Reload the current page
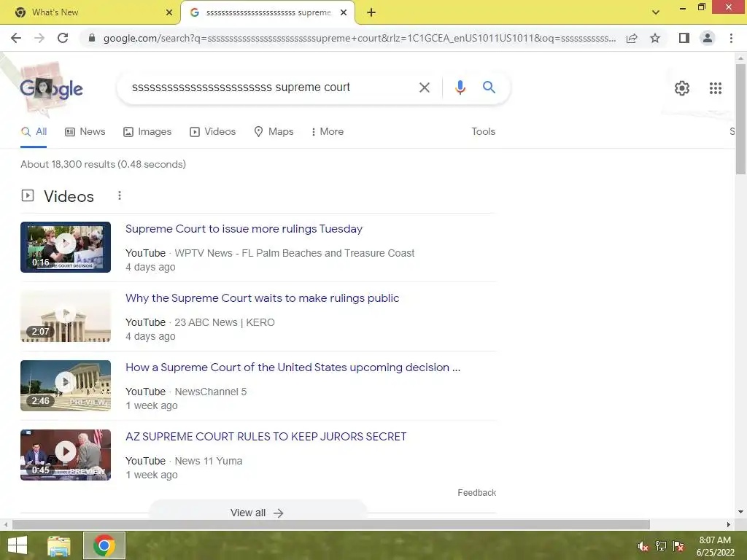Screen dimensions: 747x560 click(x=63, y=38)
